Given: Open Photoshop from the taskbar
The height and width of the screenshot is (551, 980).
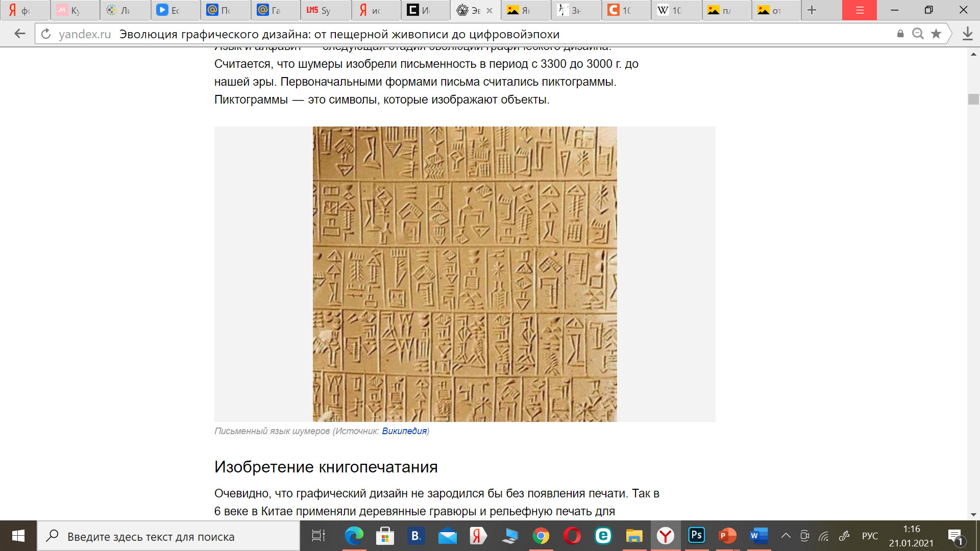Looking at the screenshot, I should 696,536.
